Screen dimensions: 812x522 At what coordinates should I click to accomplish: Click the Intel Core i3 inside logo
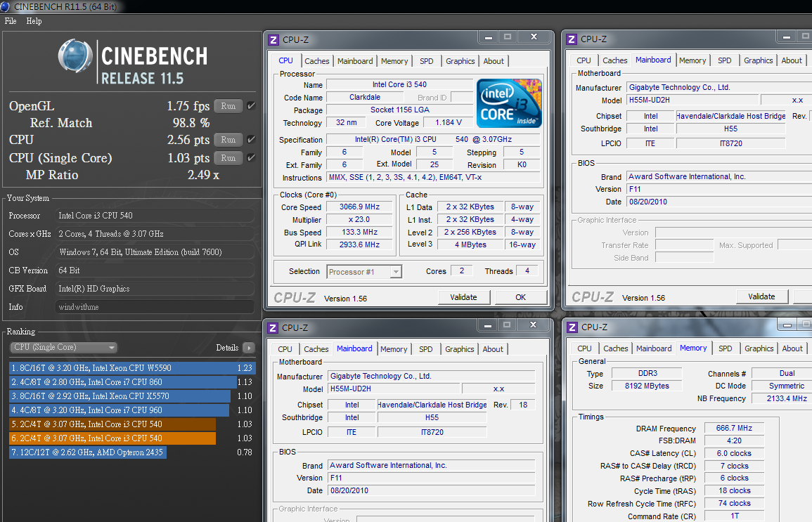509,103
